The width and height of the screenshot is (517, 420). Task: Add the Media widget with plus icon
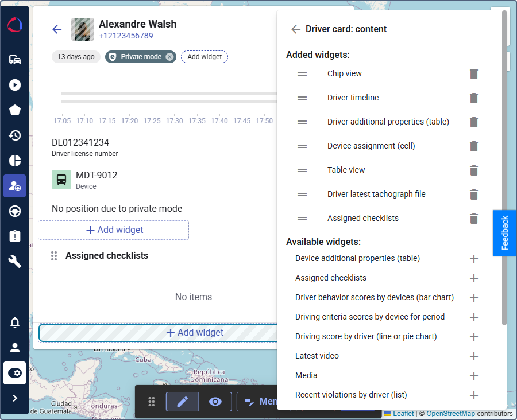point(473,376)
